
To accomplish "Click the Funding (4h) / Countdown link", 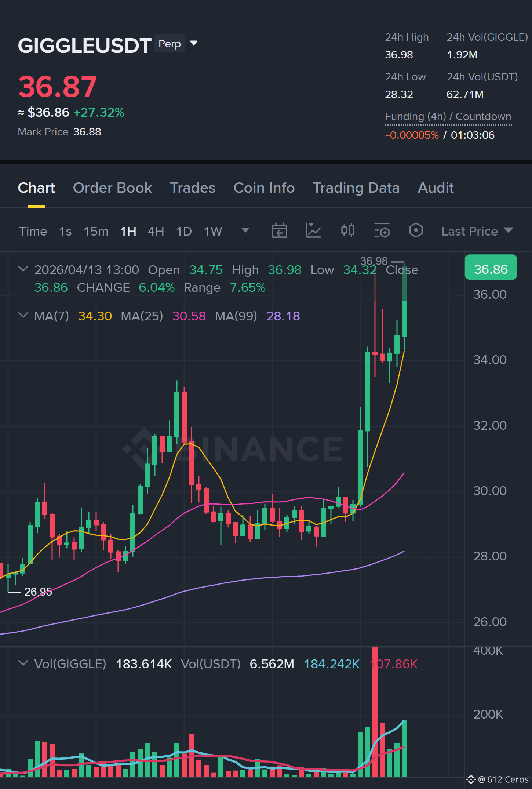I will click(x=448, y=117).
